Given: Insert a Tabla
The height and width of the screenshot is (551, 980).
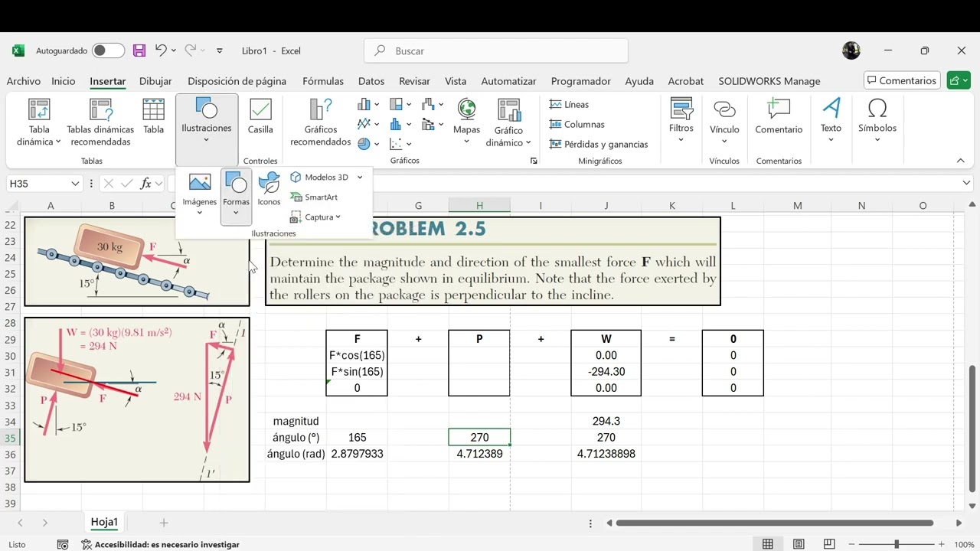Looking at the screenshot, I should pyautogui.click(x=154, y=117).
